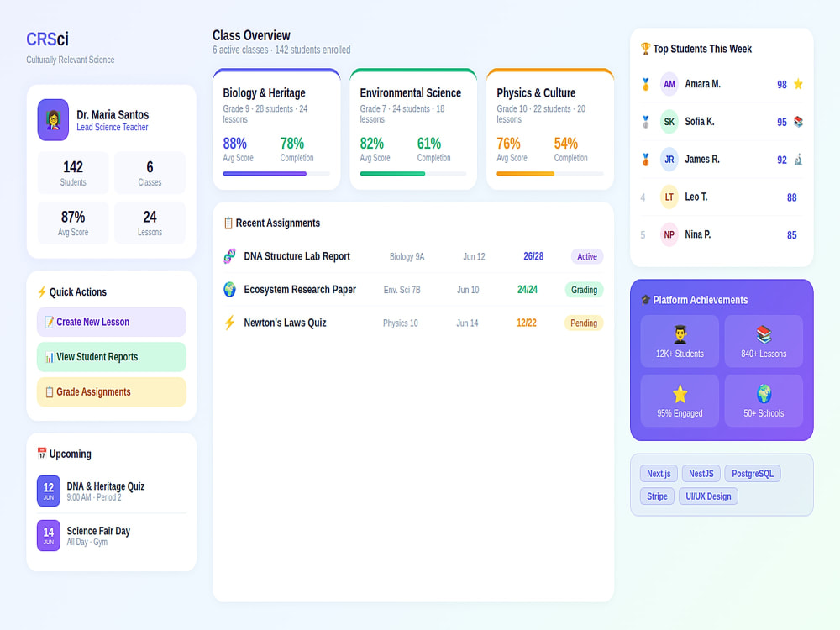Viewport: 840px width, 630px height.
Task: Click the bronze medal icon for James R.
Action: (x=645, y=160)
